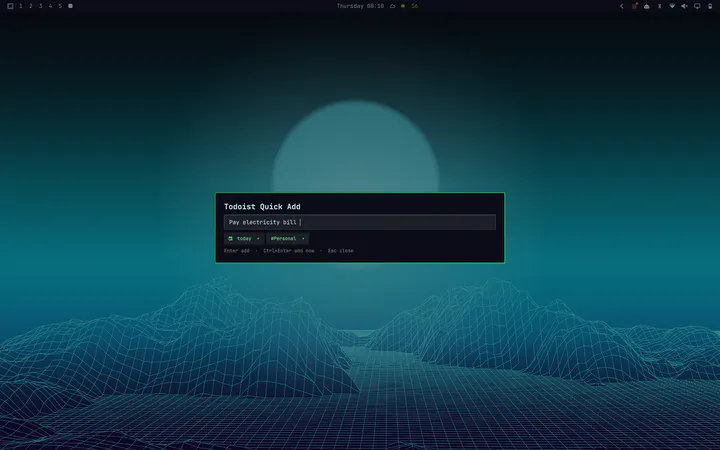Click the yellow-green dot indicator in top bar
This screenshot has width=720, height=450.
coord(403,6)
